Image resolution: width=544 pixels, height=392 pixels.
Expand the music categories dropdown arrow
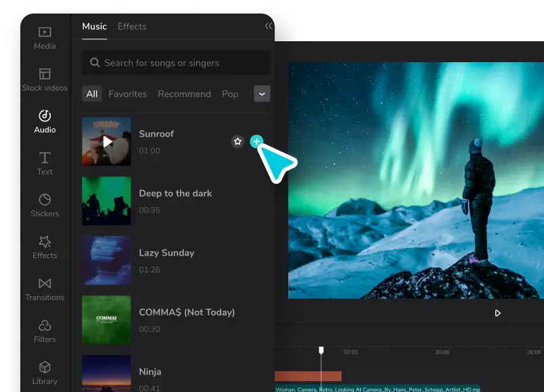click(x=262, y=94)
